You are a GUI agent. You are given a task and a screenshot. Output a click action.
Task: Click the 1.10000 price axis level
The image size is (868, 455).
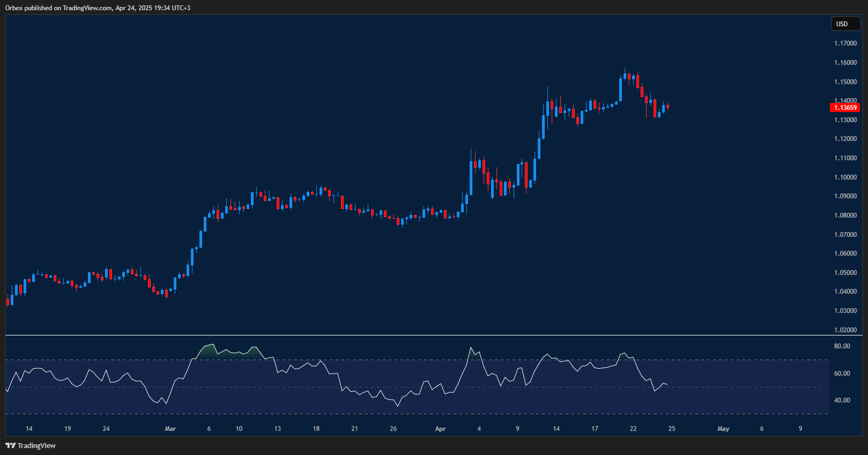point(845,177)
